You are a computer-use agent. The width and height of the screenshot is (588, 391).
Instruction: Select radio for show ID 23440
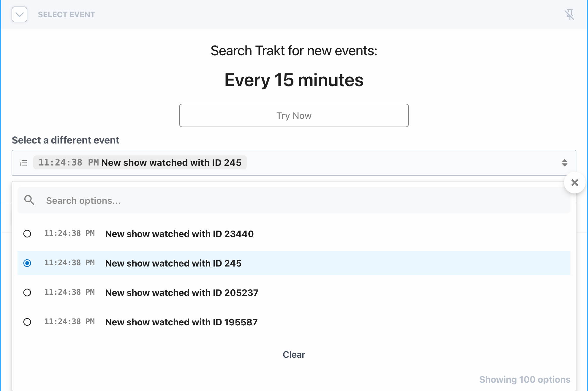point(27,234)
